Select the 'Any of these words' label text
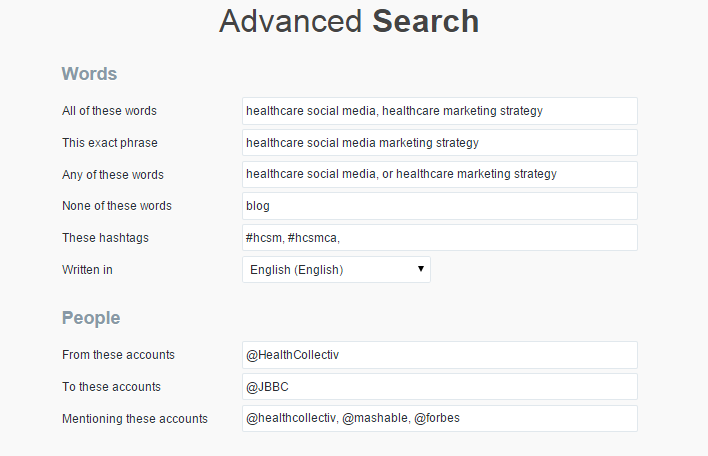 [113, 175]
